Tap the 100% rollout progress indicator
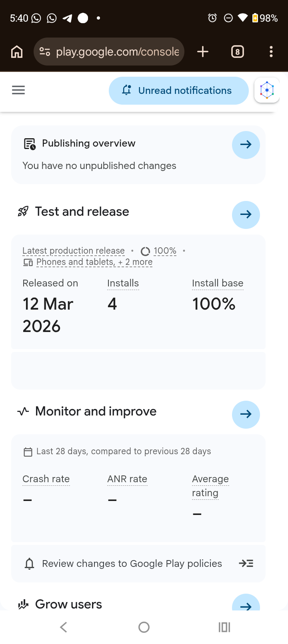288x644 pixels. (159, 251)
